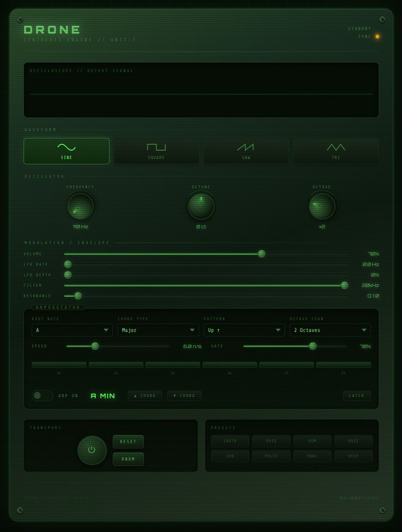Click the Reset button

(128, 441)
